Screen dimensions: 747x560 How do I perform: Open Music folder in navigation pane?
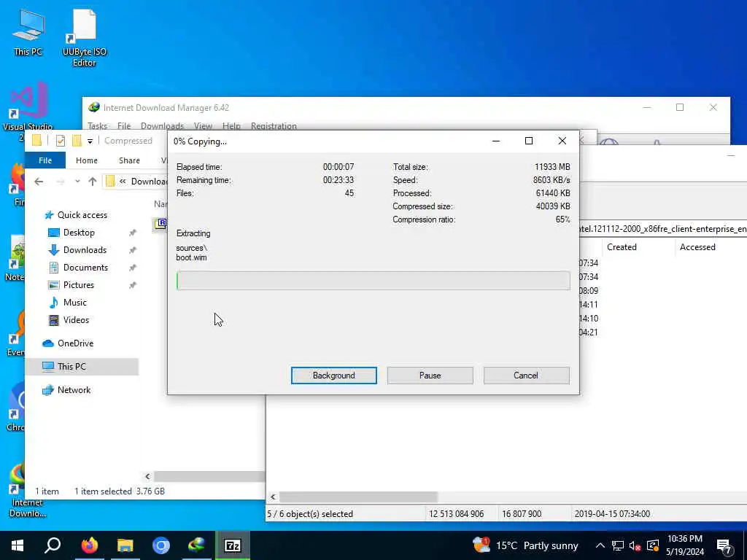[75, 303]
